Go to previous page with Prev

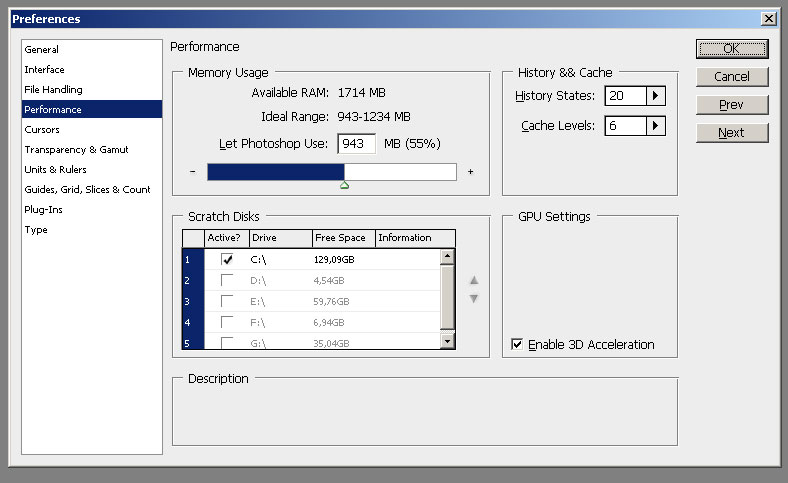tap(732, 105)
